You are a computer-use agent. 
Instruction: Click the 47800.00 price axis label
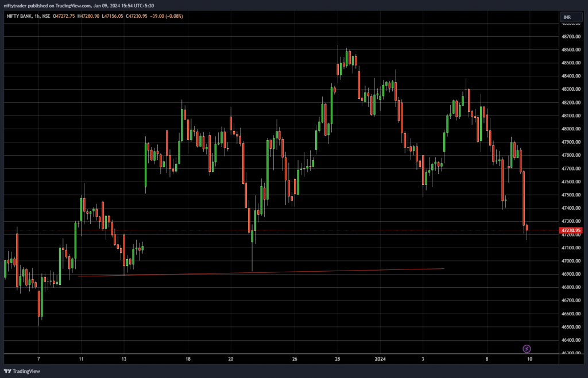(x=571, y=155)
